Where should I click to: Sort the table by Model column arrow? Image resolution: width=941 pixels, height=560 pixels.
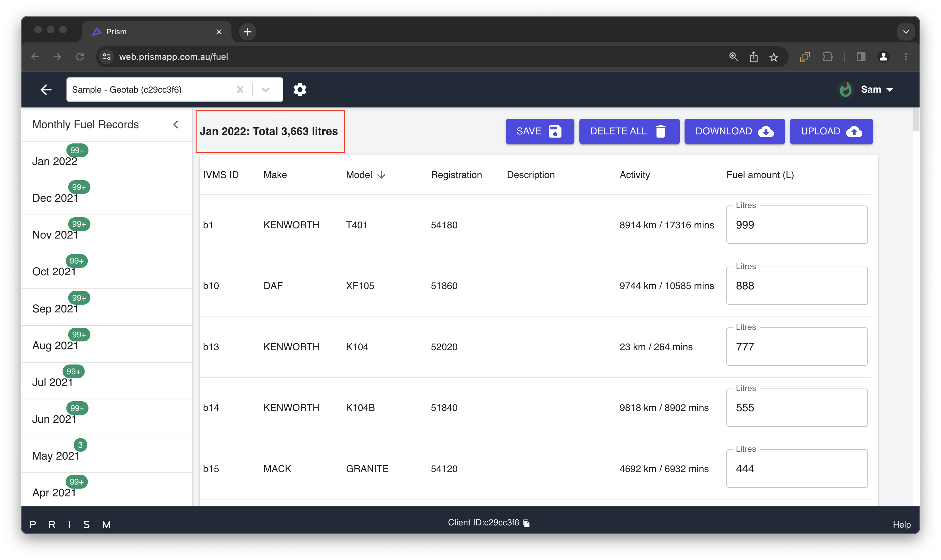[x=381, y=175]
